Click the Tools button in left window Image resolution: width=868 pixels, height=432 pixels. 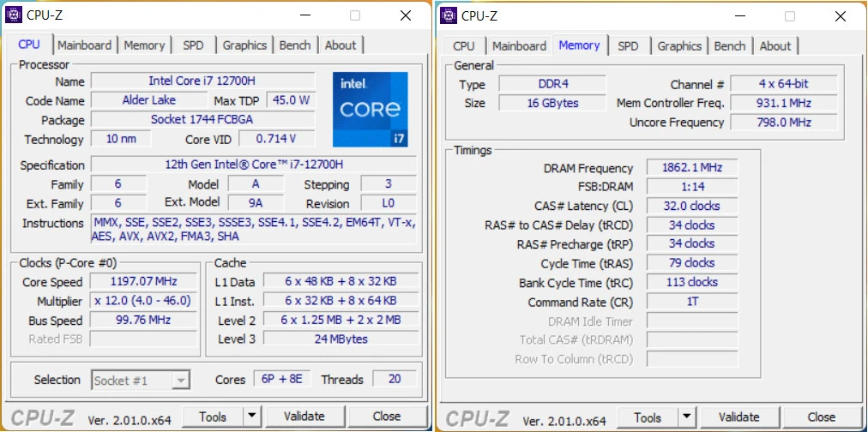[x=213, y=417]
